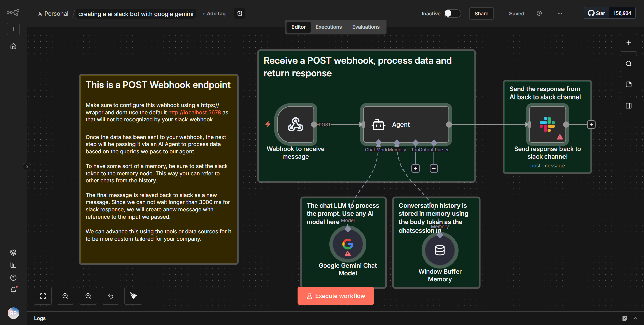
Task: Expand the left sidebar chevron
Action: click(x=27, y=167)
